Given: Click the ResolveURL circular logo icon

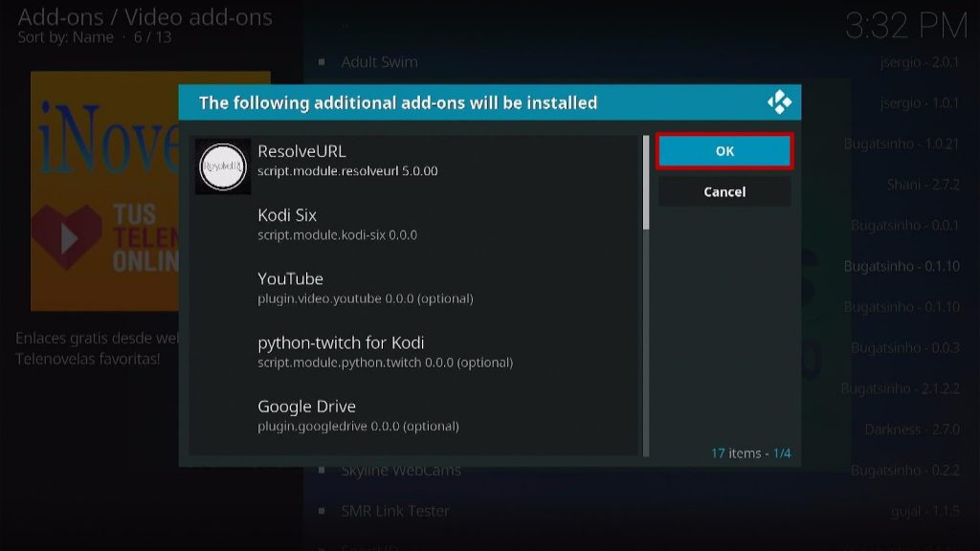Looking at the screenshot, I should click(222, 166).
